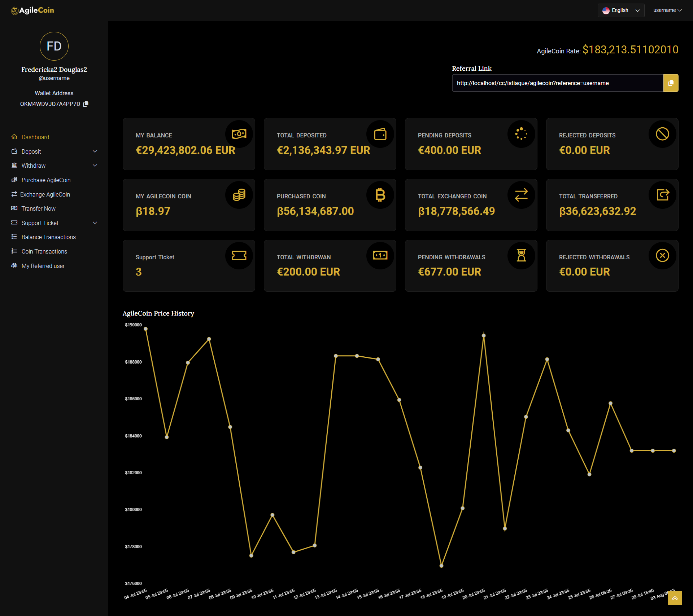Open My Referred user page

tap(43, 266)
